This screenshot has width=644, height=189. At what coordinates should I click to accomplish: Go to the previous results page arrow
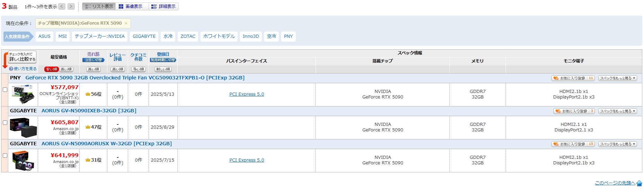[62, 6]
